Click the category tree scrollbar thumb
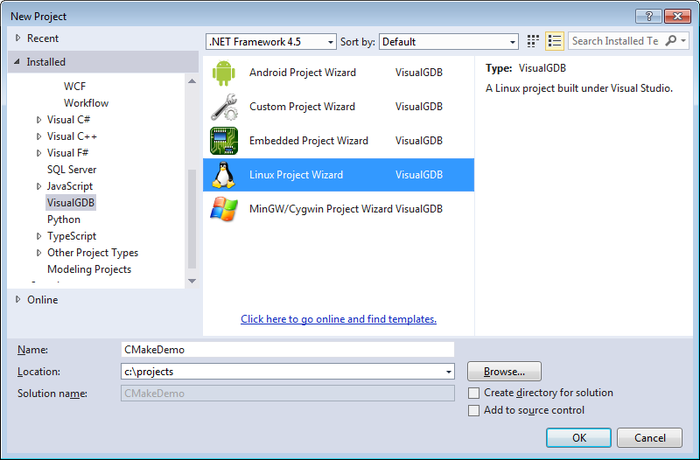Viewport: 700px width, 460px height. point(192,219)
